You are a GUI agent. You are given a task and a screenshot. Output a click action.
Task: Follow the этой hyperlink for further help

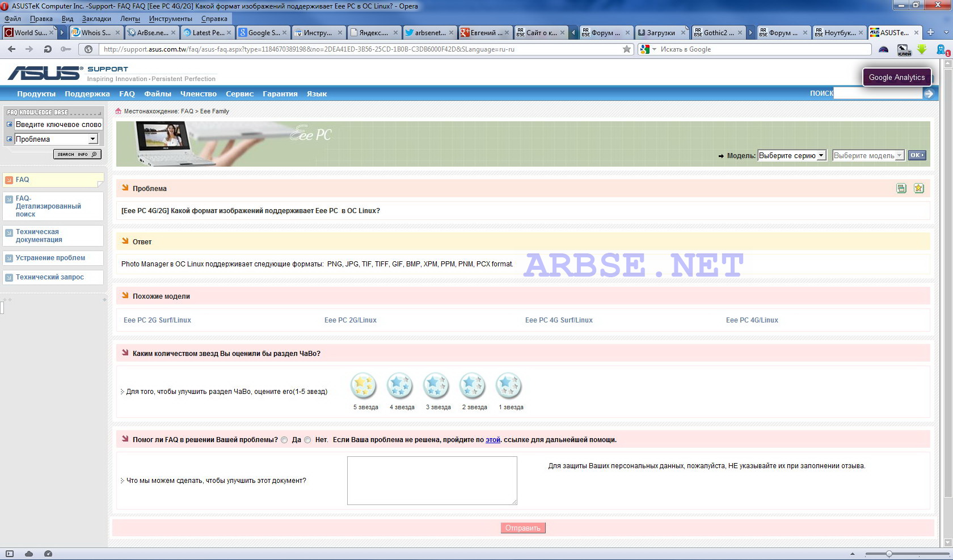(x=493, y=440)
